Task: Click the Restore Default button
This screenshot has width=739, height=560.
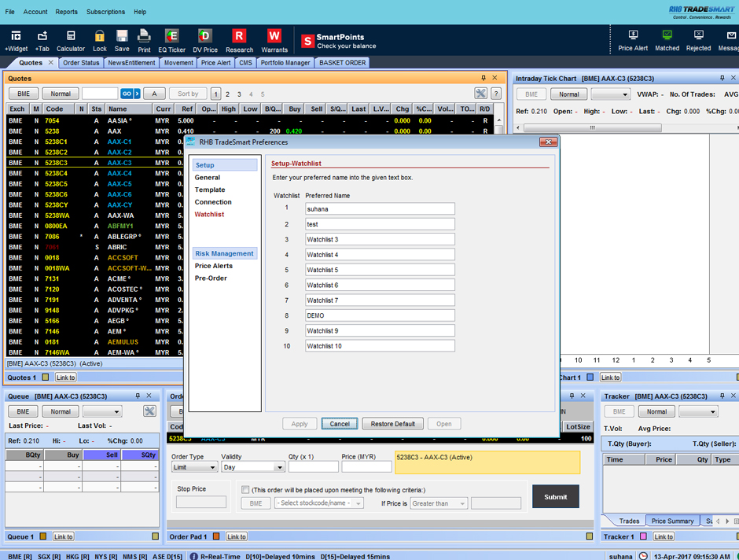Action: [392, 424]
